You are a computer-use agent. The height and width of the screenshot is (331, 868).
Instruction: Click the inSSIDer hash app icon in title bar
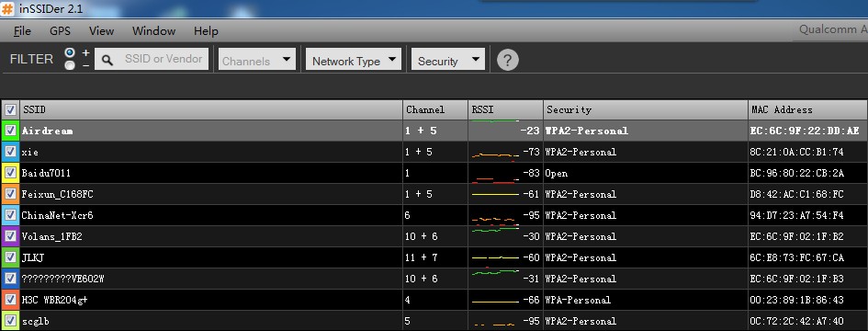(x=7, y=9)
